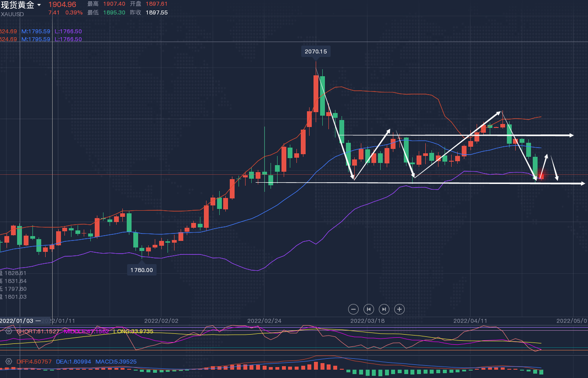Image resolution: width=588 pixels, height=378 pixels.
Task: Select the highlighted 2022/01/03 crosshair date label
Action: coord(17,321)
